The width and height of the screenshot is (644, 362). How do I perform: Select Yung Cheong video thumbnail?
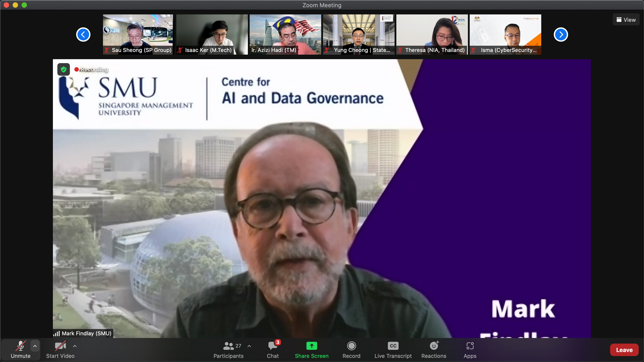359,34
